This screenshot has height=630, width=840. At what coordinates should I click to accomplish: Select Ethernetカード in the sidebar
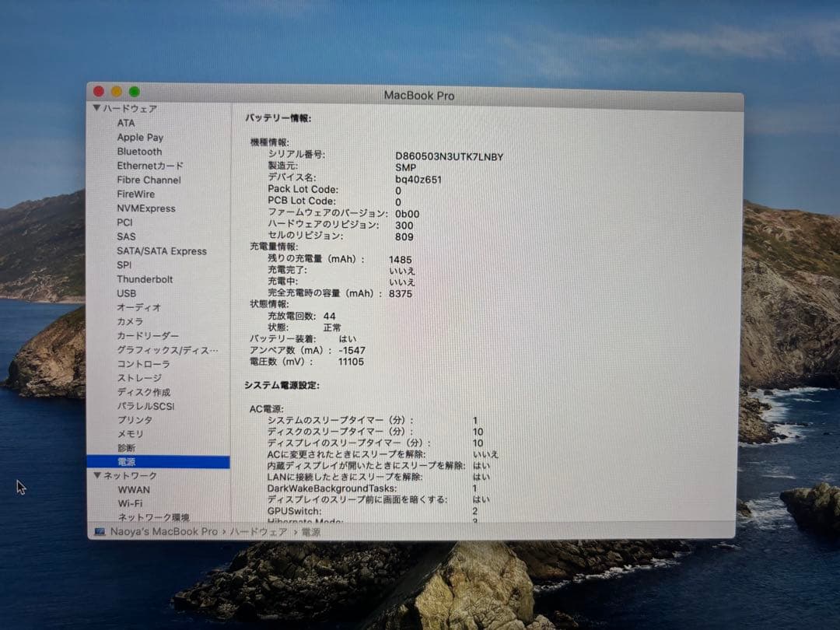coord(150,166)
